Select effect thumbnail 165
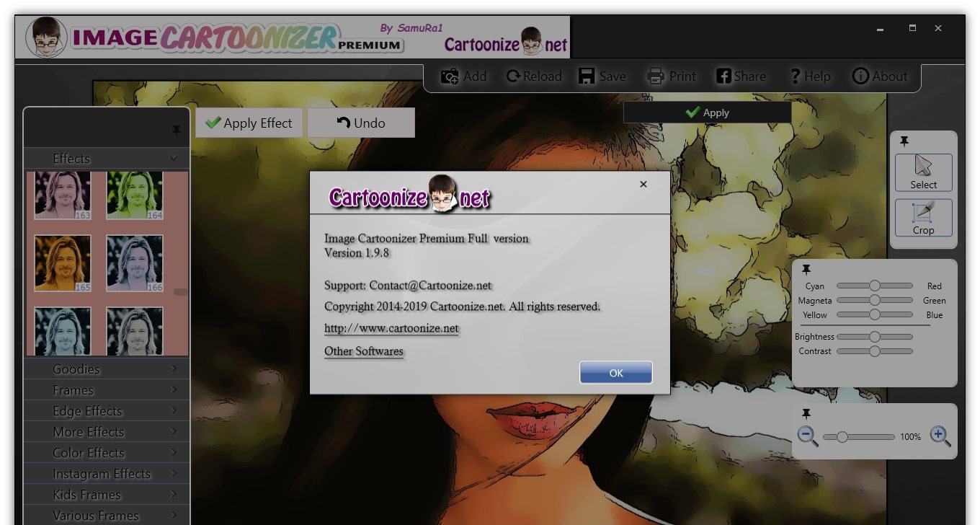Viewport: 980px width, 525px height. (x=63, y=263)
